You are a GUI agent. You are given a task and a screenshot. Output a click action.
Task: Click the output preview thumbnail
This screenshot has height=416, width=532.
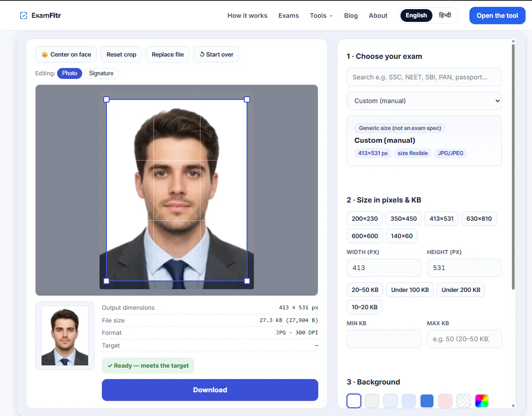pyautogui.click(x=65, y=336)
